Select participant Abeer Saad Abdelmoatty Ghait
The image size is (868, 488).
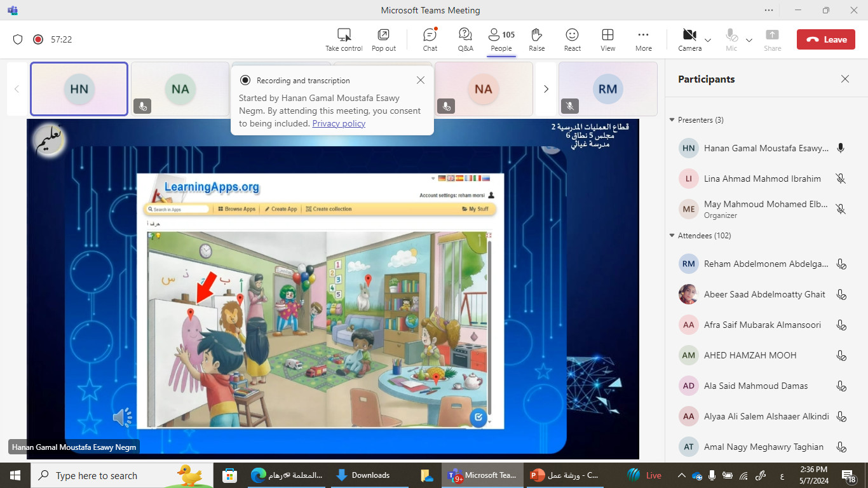pyautogui.click(x=763, y=294)
